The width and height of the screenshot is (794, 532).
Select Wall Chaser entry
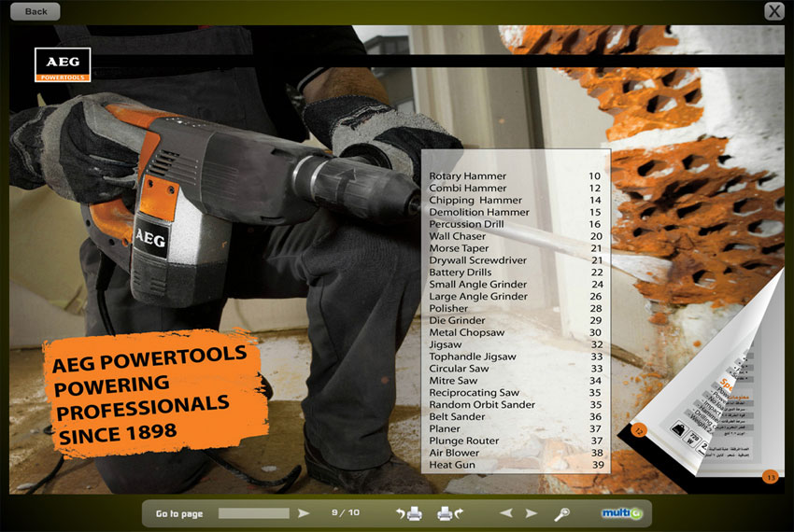click(515, 236)
